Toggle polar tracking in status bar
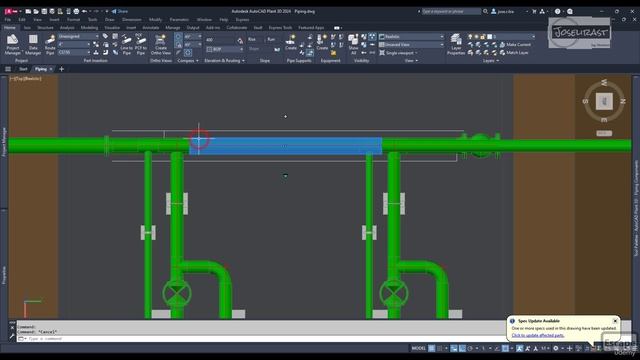The width and height of the screenshot is (640, 360). [470, 348]
